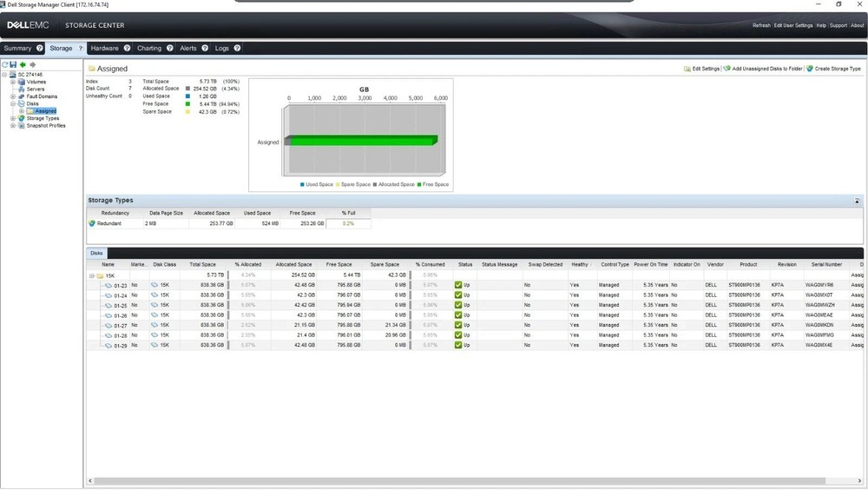Viewport: 868px width, 490px height.
Task: Click the disk icon for row 01-23
Action: [x=108, y=286]
